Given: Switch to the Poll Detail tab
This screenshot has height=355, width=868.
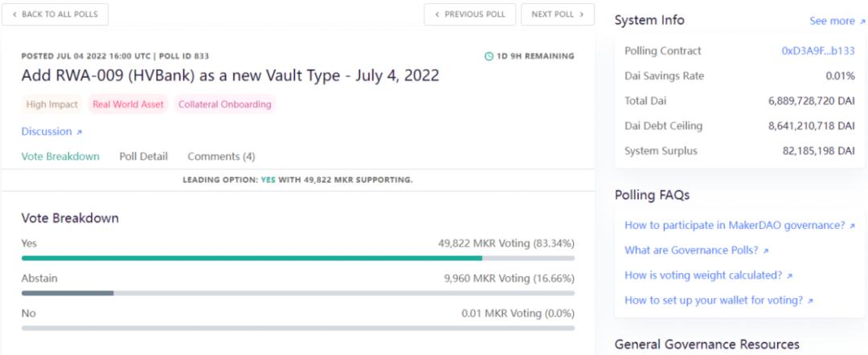Looking at the screenshot, I should tap(143, 157).
